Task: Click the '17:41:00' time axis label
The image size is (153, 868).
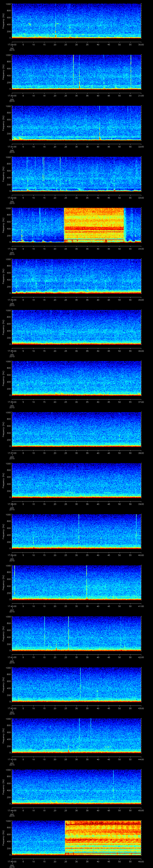Action: point(12,657)
